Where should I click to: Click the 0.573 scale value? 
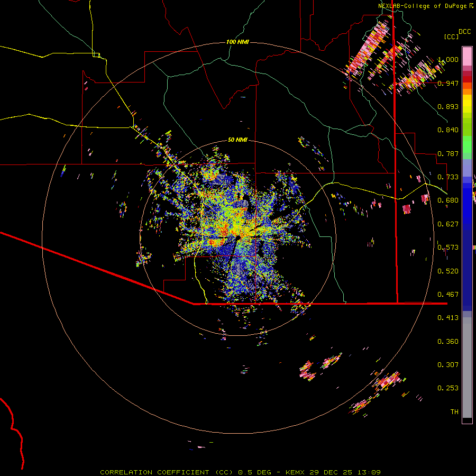click(448, 248)
